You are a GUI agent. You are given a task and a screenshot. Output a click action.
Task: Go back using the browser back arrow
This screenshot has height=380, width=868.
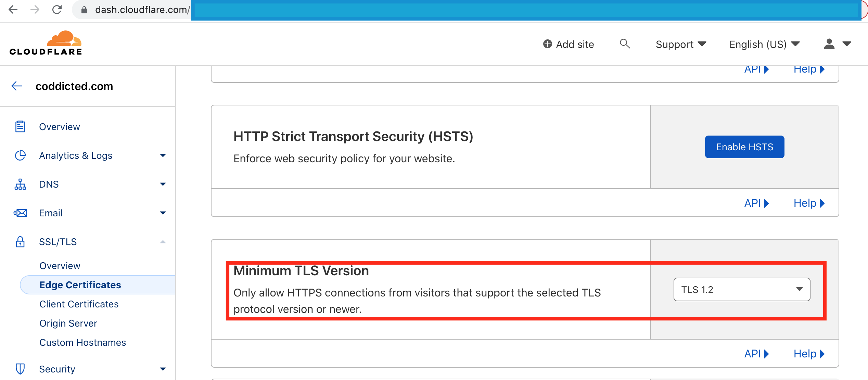(x=13, y=10)
